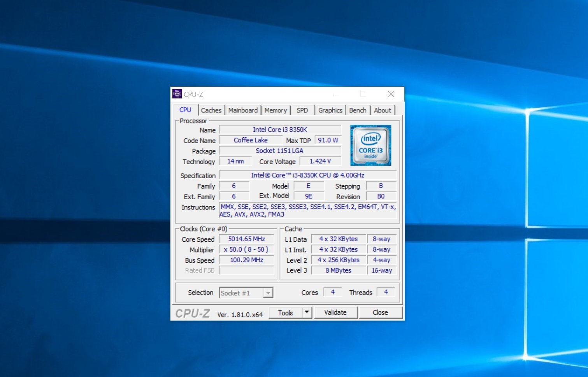Viewport: 588px width, 377px height.
Task: Switch to the Bench tab
Action: 358,110
